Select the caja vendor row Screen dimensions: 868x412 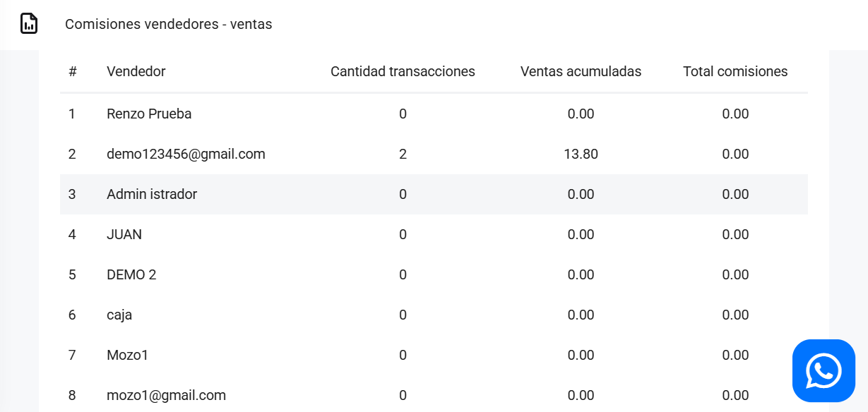pyautogui.click(x=119, y=315)
